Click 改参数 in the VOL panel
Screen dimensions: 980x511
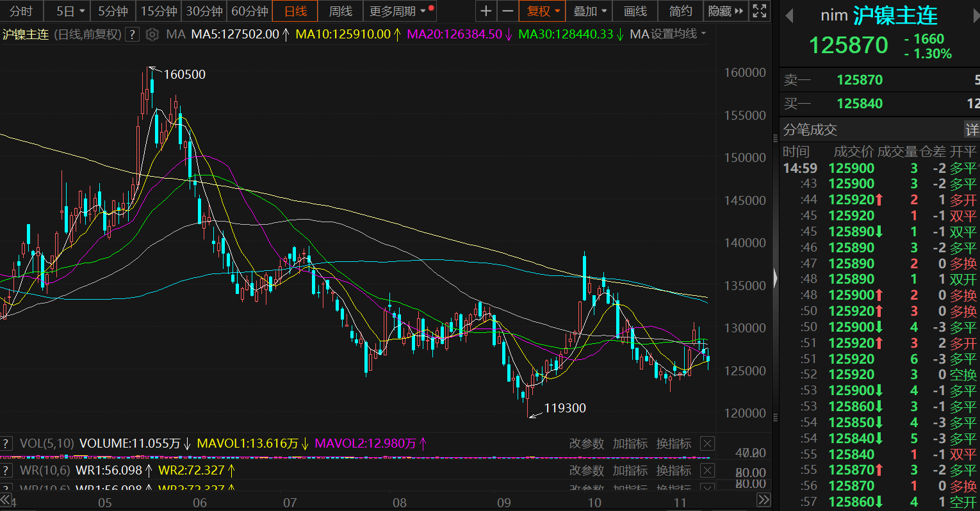586,444
